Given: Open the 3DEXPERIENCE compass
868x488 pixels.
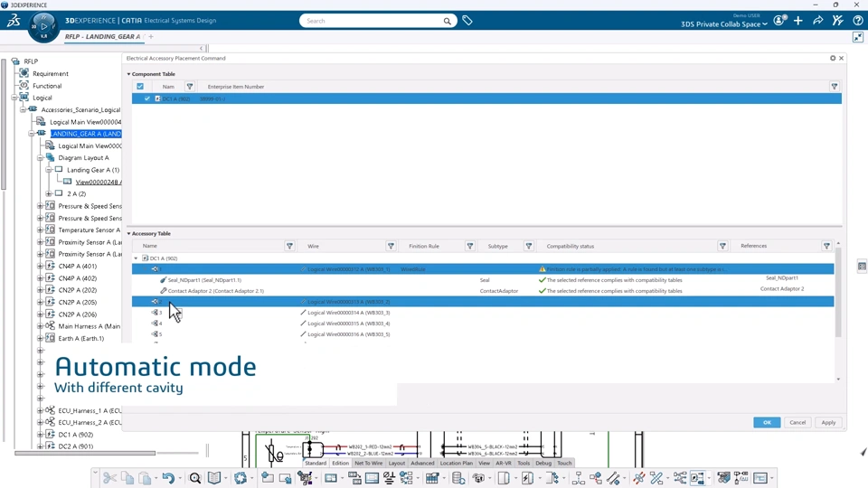Looking at the screenshot, I should pos(43,26).
